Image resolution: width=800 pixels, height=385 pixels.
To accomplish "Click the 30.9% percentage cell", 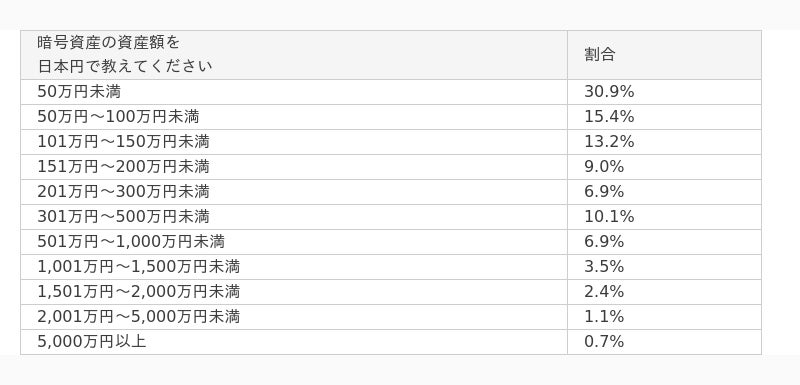I will [x=664, y=92].
